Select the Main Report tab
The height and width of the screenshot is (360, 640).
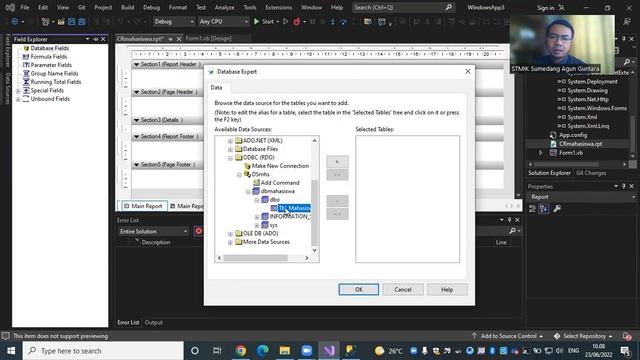pos(143,206)
